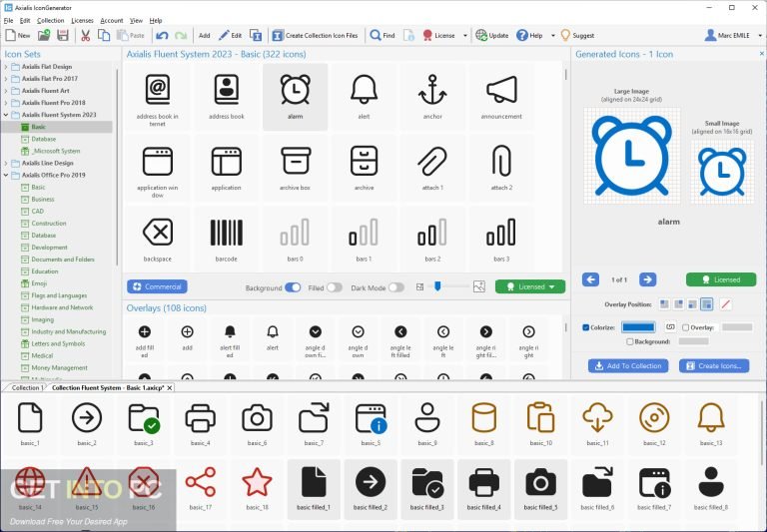The image size is (767, 532).
Task: Select basic_4 printer icon in collection
Action: (200, 424)
